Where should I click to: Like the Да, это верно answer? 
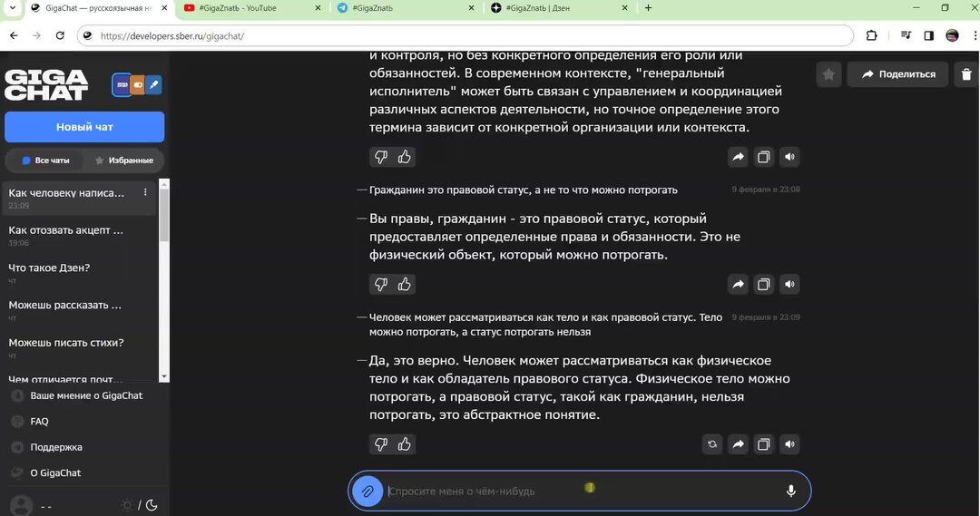point(405,444)
